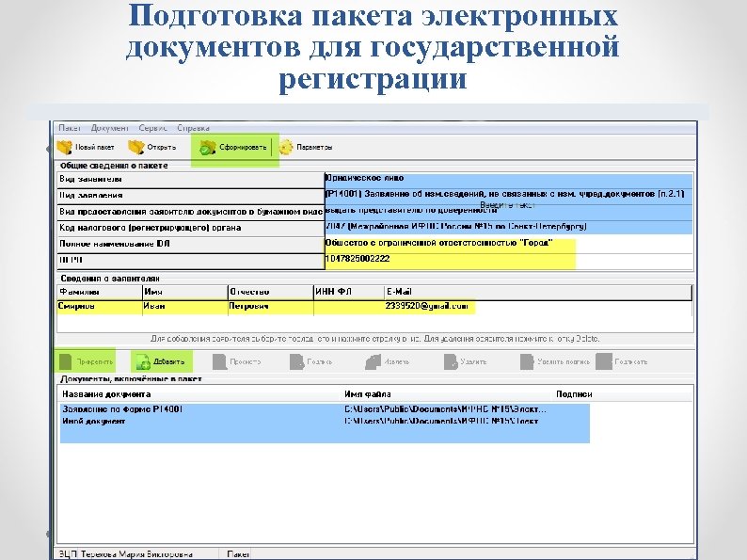Open the Справка menu
This screenshot has width=747, height=560.
[194, 128]
